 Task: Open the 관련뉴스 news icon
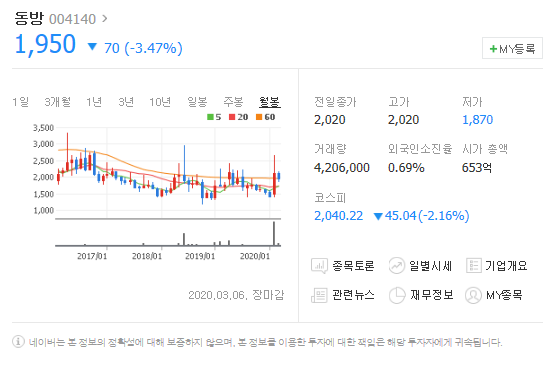[x=319, y=295]
